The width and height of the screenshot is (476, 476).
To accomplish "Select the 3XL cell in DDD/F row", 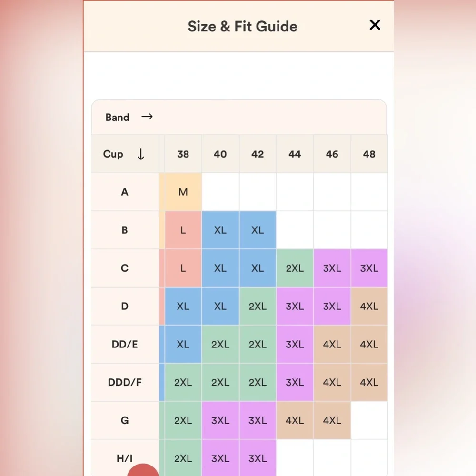I will click(295, 382).
